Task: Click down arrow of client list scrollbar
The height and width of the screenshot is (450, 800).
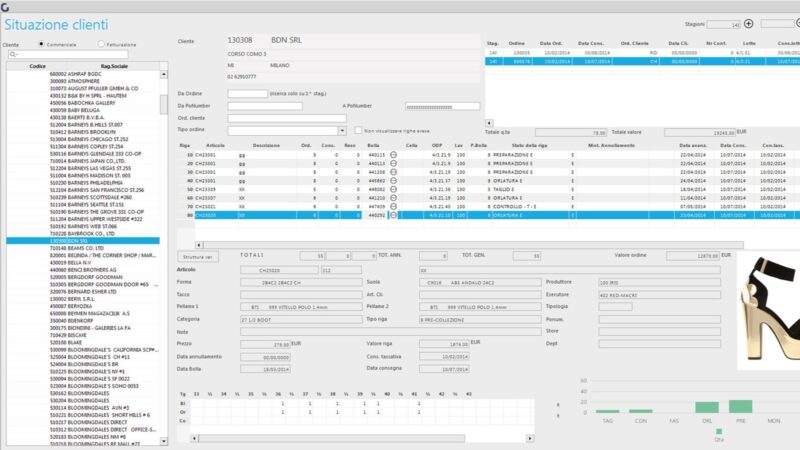Action: click(x=164, y=441)
